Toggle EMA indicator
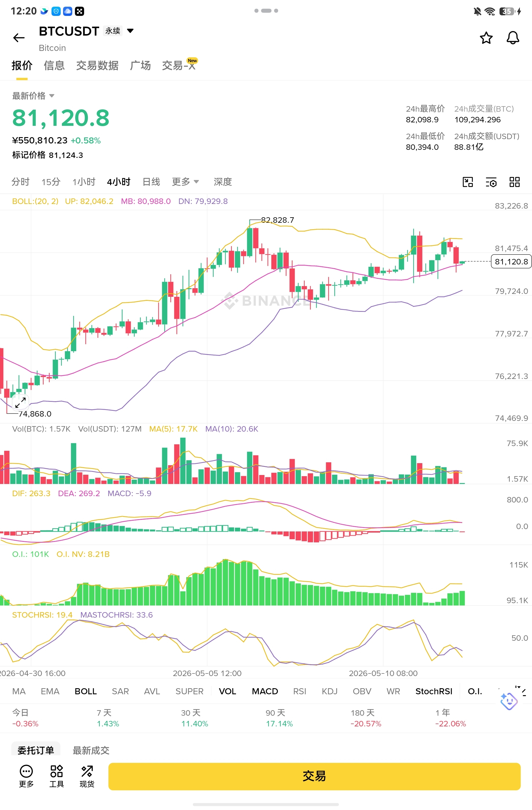This screenshot has width=532, height=810. pyautogui.click(x=50, y=691)
